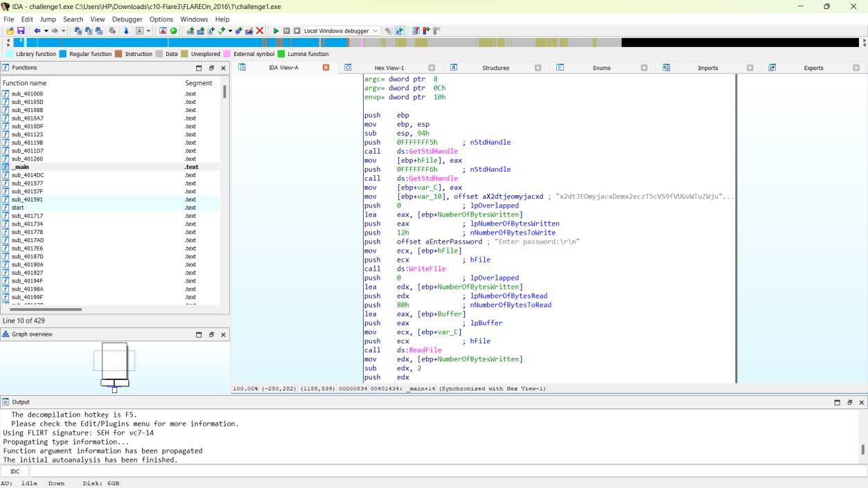Viewport: 868px width, 488px height.
Task: Switch to the Hex View-1 tab
Action: point(389,68)
